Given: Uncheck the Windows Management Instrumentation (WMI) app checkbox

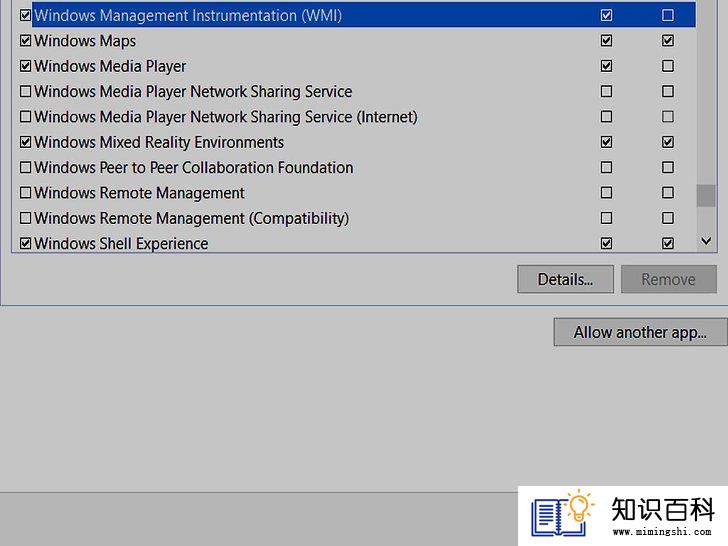Looking at the screenshot, I should click(26, 15).
